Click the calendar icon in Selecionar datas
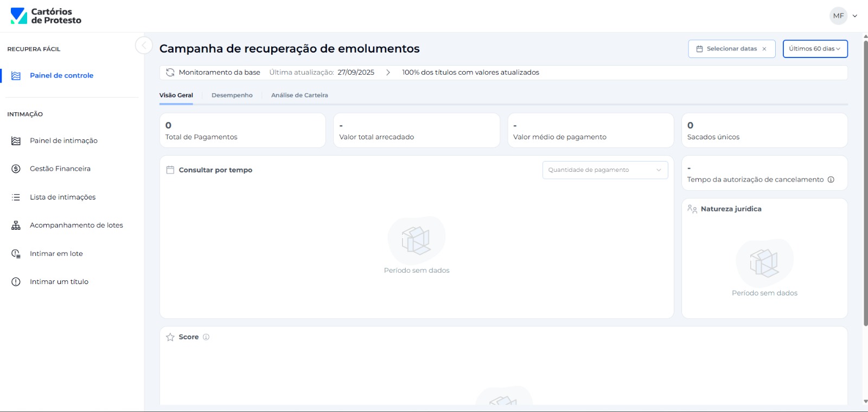Image resolution: width=868 pixels, height=412 pixels. click(699, 49)
